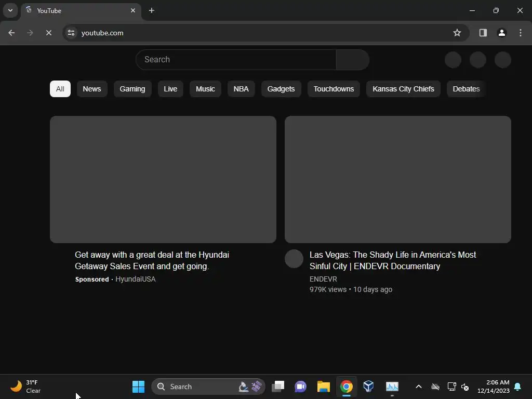The height and width of the screenshot is (399, 532).
Task: Select the Gaming filter chip
Action: [132, 89]
